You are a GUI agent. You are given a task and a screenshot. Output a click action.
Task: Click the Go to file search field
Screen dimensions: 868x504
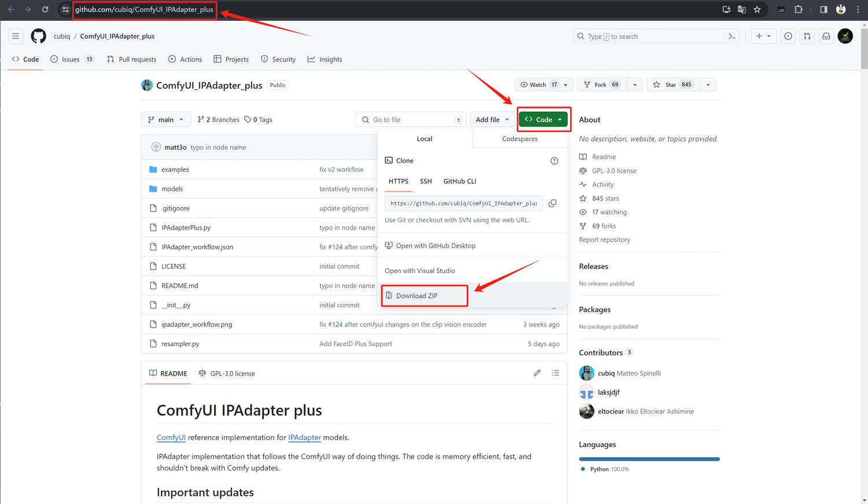pyautogui.click(x=410, y=120)
